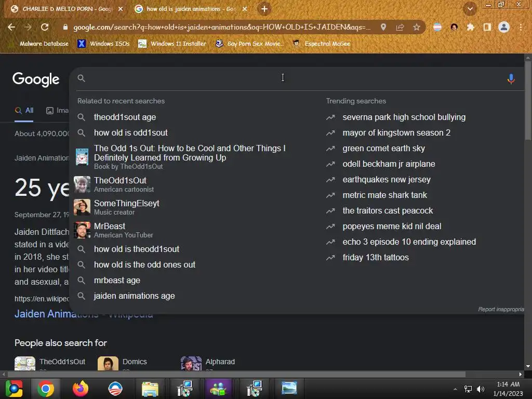Open the clock showing 1:14 AM
The height and width of the screenshot is (399, 532).
tap(508, 389)
